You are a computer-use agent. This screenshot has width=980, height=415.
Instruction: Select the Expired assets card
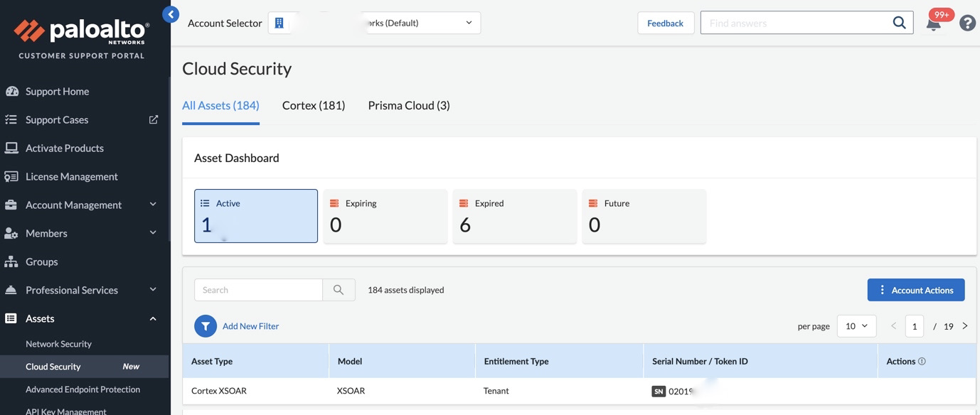[x=514, y=216]
